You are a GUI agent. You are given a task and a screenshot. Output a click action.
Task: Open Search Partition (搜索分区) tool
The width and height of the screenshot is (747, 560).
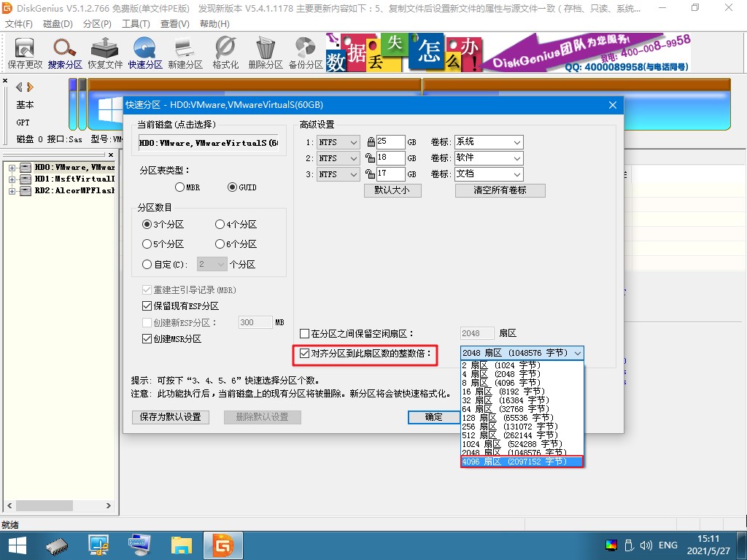tap(65, 53)
